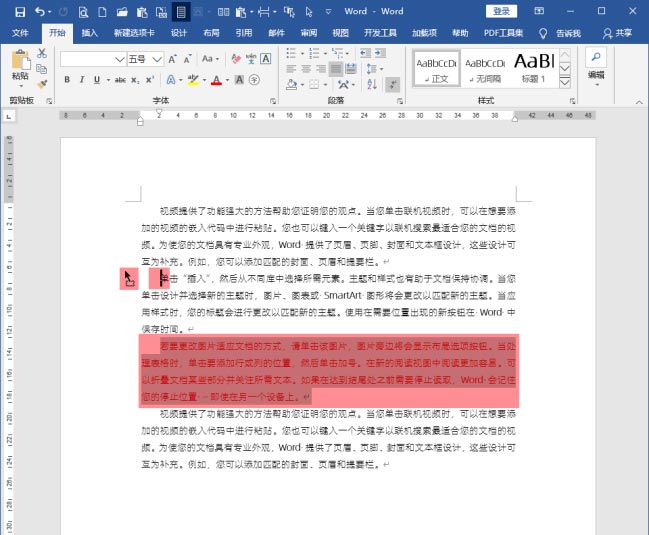Toggle show paragraph marks button
Screen dimensions: 649x535
[x=392, y=85]
